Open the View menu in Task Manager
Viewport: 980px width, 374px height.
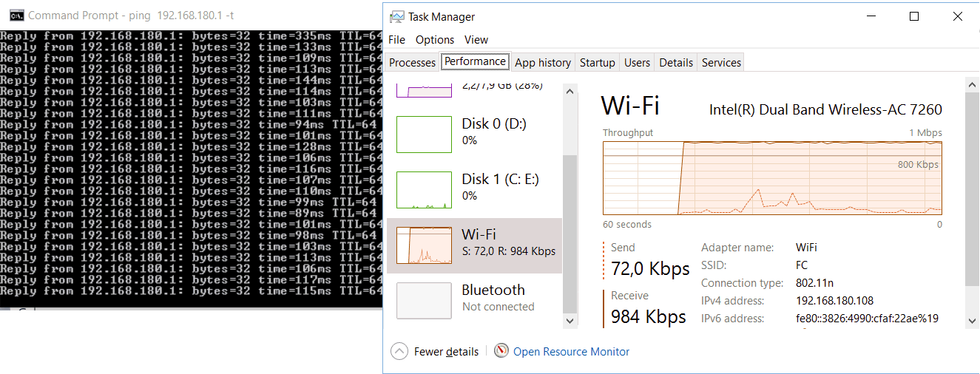point(476,40)
